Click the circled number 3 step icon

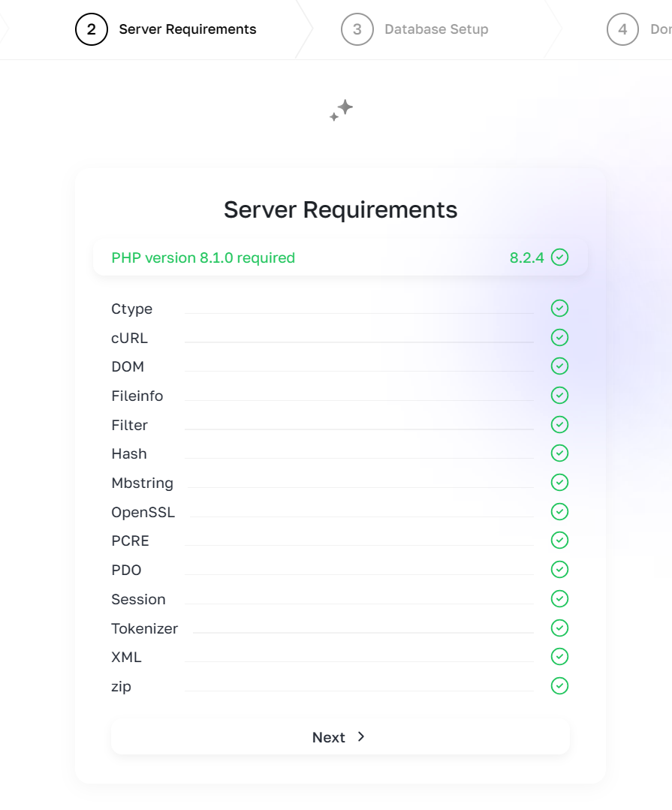(x=357, y=29)
